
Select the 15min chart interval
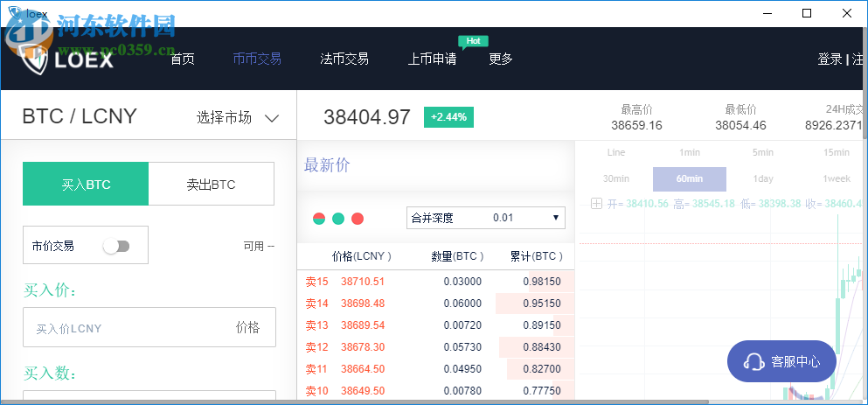(836, 152)
